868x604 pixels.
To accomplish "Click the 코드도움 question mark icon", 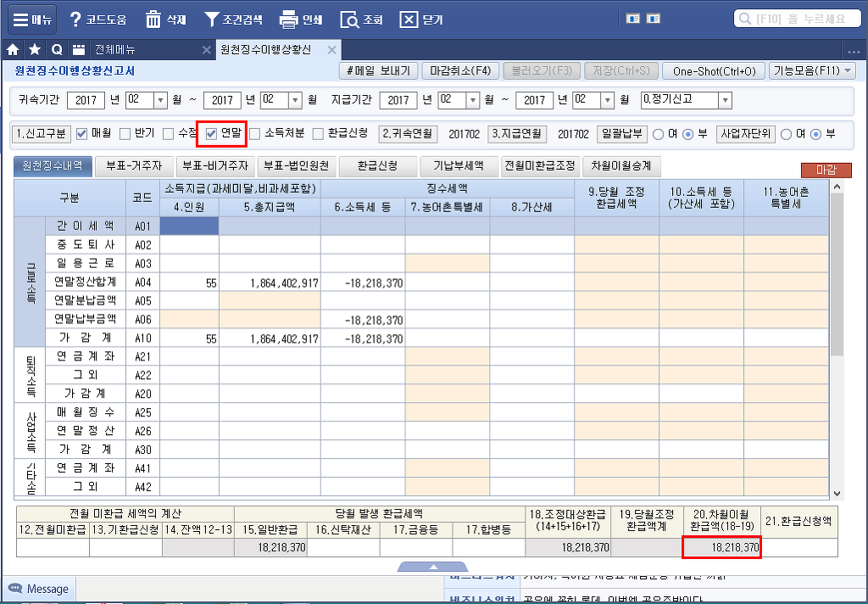I will coord(75,19).
